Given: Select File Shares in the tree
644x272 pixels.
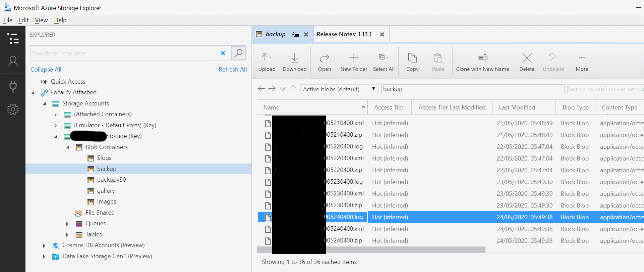Looking at the screenshot, I should tap(100, 213).
